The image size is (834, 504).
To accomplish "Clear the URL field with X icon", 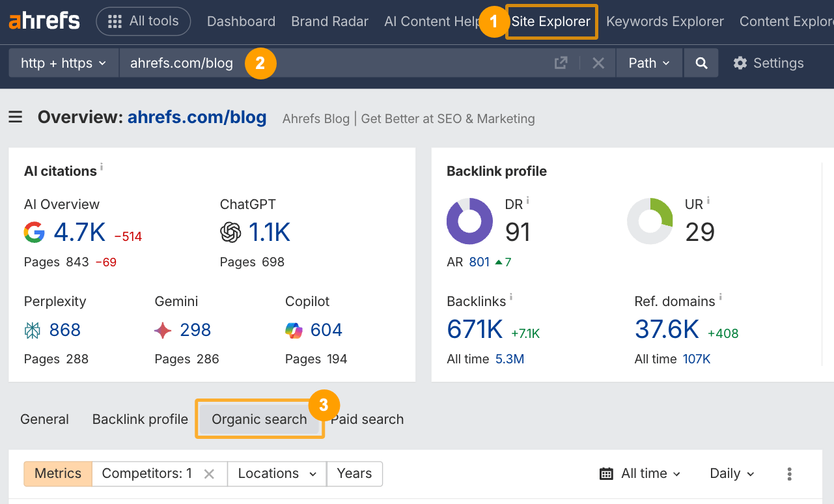I will tap(598, 63).
